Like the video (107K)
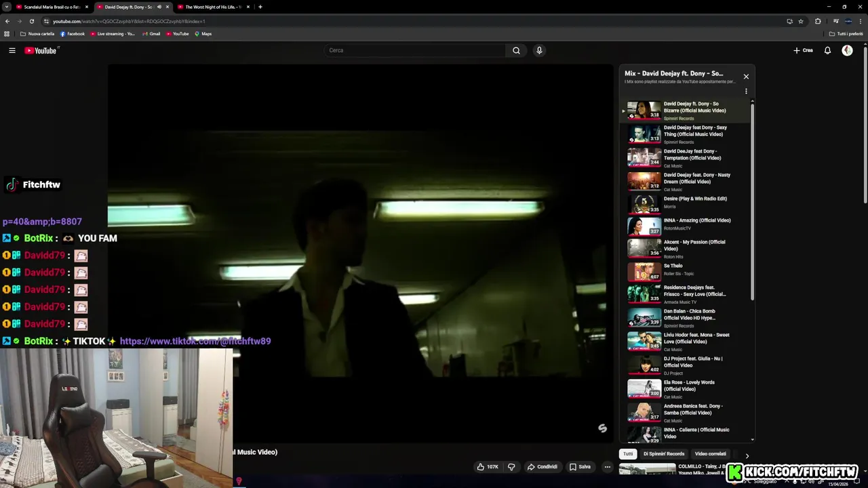 [488, 466]
